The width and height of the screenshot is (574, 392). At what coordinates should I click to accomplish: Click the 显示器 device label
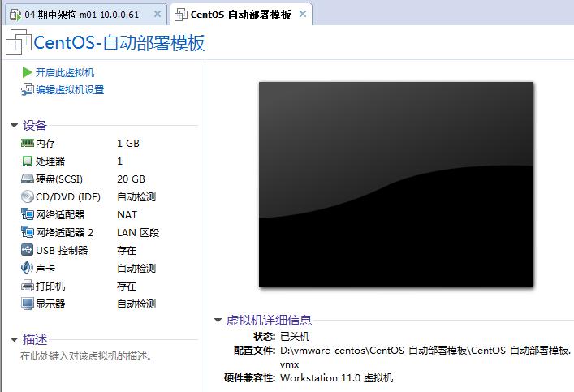point(50,304)
